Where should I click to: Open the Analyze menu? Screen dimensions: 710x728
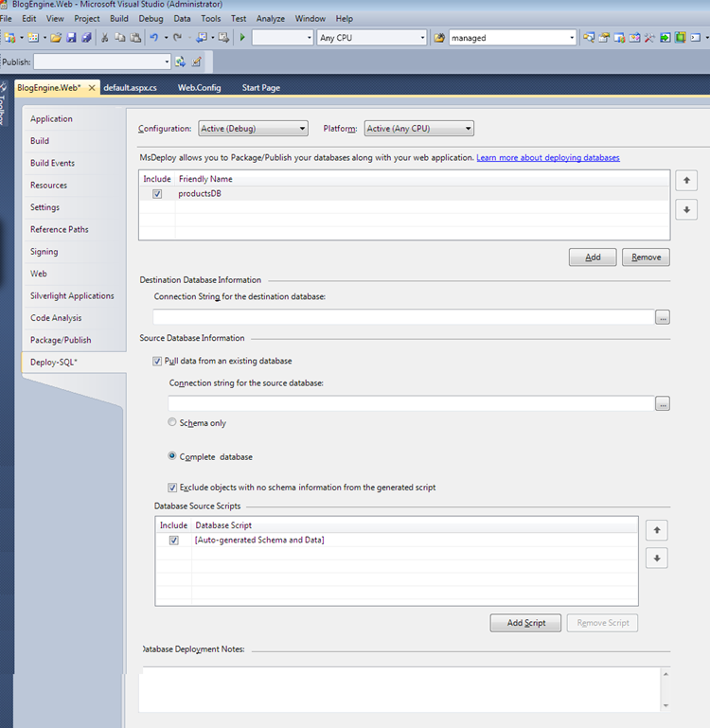click(x=271, y=19)
